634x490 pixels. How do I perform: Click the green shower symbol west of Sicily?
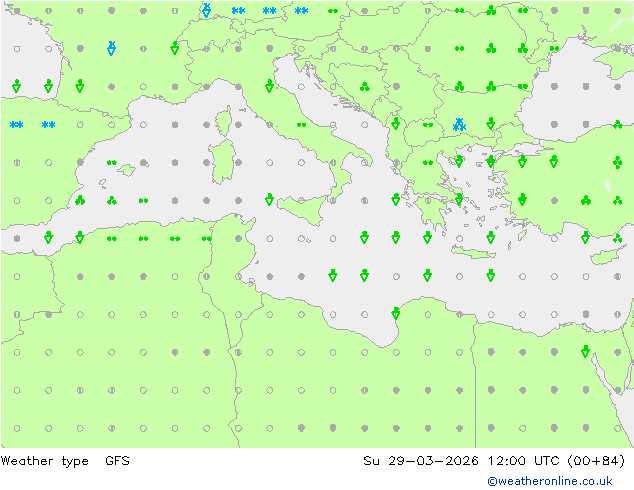coord(269,199)
